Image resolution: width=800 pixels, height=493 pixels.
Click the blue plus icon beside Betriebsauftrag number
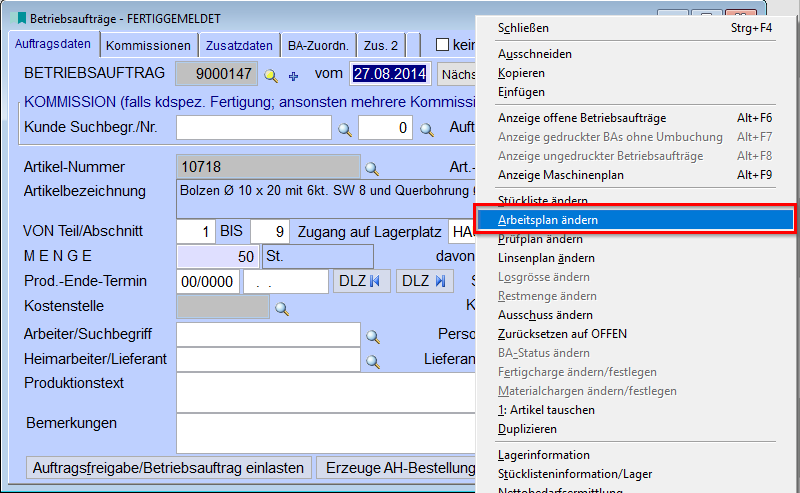293,76
